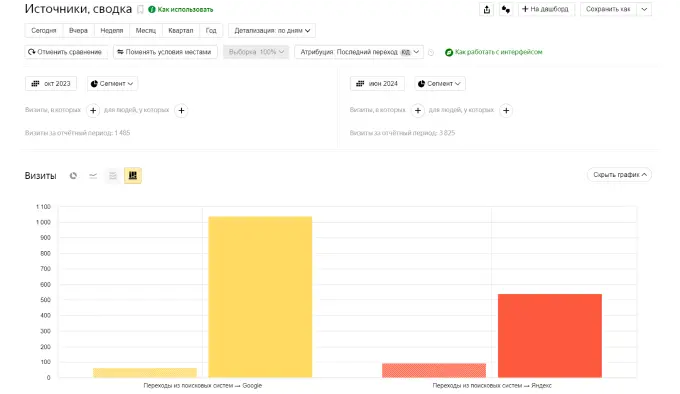Image resolution: width=680 pixels, height=394 pixels.
Task: Switch chart to pie view icon
Action: pyautogui.click(x=73, y=176)
